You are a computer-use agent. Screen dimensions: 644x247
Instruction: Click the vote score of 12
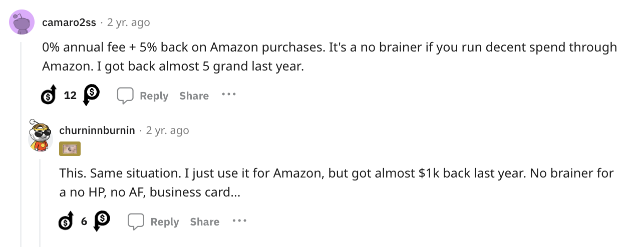(70, 95)
